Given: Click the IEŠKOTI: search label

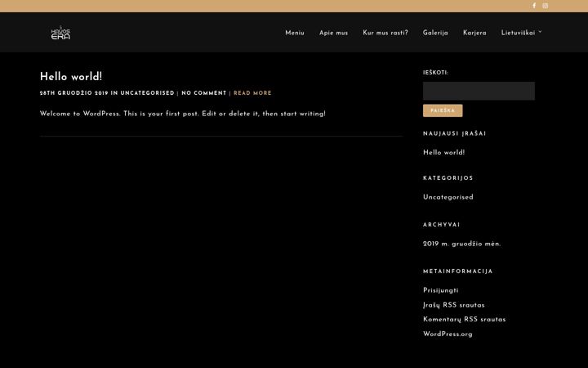Looking at the screenshot, I should pyautogui.click(x=435, y=73).
